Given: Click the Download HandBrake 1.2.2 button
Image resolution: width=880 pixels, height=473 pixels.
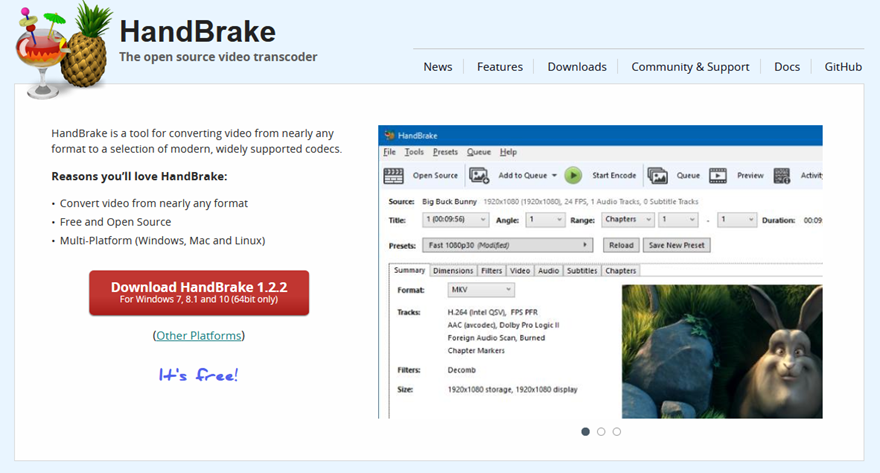Looking at the screenshot, I should [199, 292].
